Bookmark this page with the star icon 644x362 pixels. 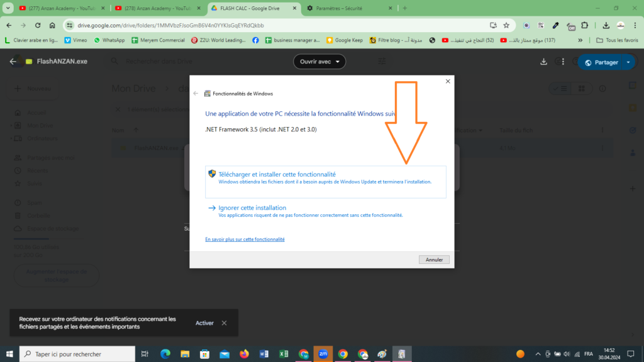pos(506,25)
